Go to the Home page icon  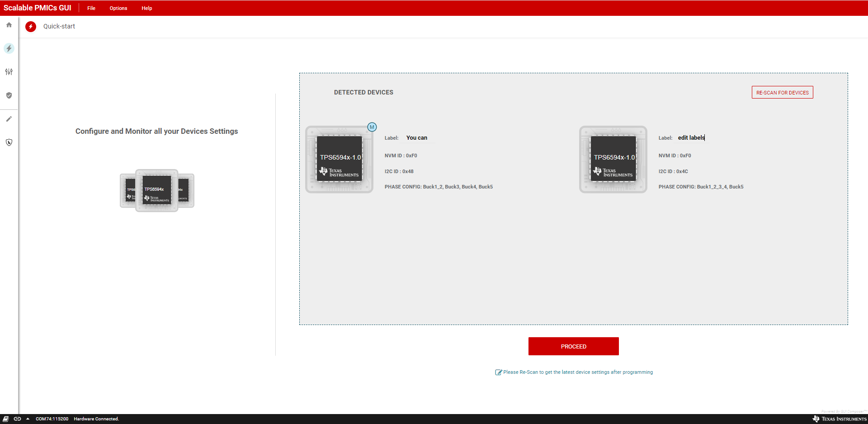coord(9,25)
